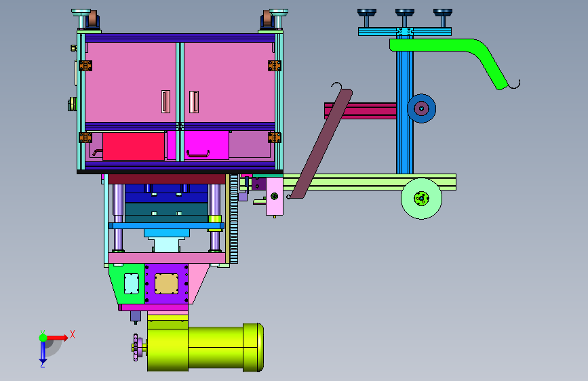The image size is (588, 381).
Task: Select the yellow knob on cabinet's left side
Action: click(x=72, y=104)
